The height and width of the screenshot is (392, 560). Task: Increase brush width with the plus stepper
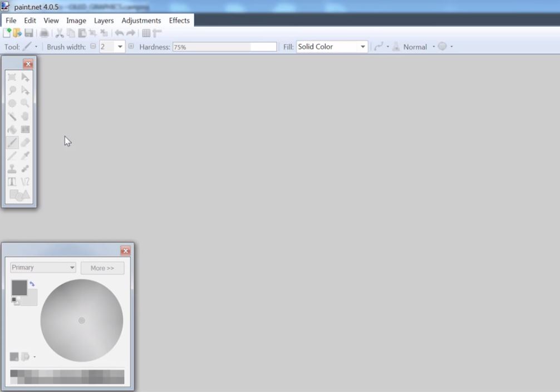pos(131,46)
